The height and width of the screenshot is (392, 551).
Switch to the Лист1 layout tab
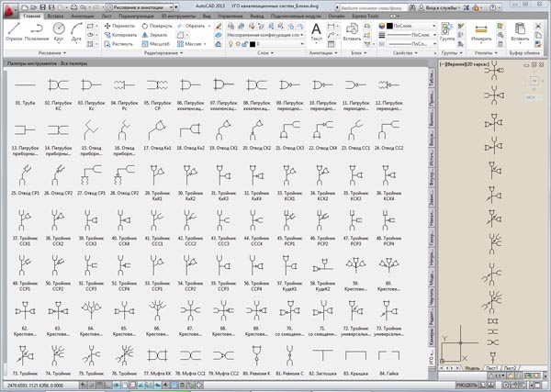pyautogui.click(x=493, y=367)
